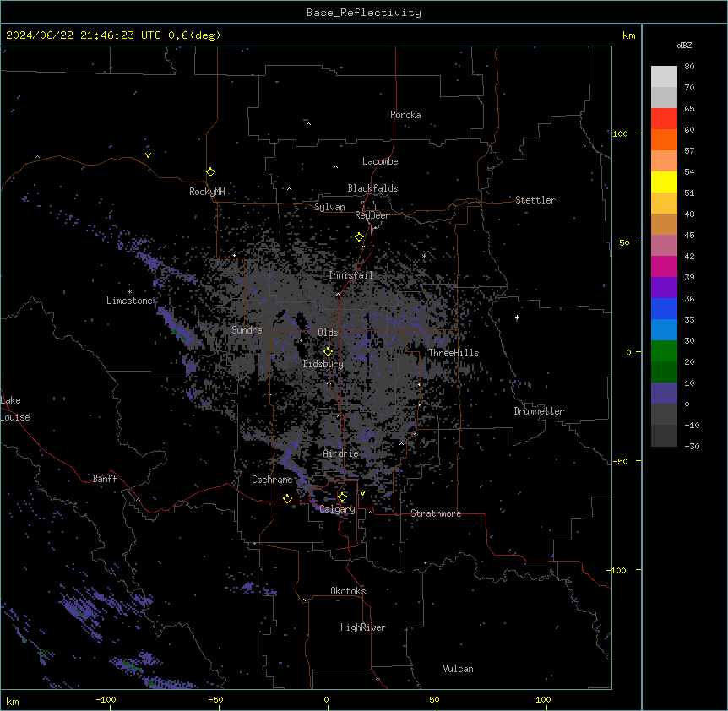Select the Lacombe city label

(x=380, y=161)
